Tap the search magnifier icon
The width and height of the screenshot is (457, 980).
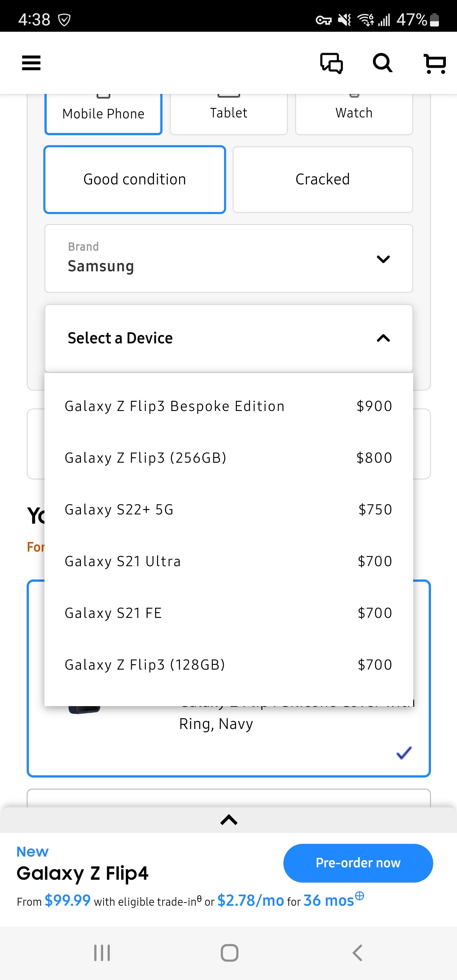[x=382, y=63]
